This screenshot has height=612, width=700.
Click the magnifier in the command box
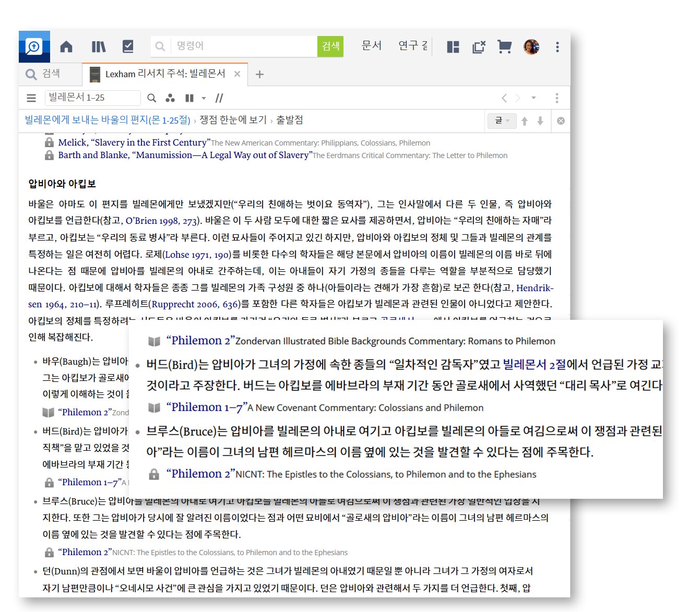[160, 46]
